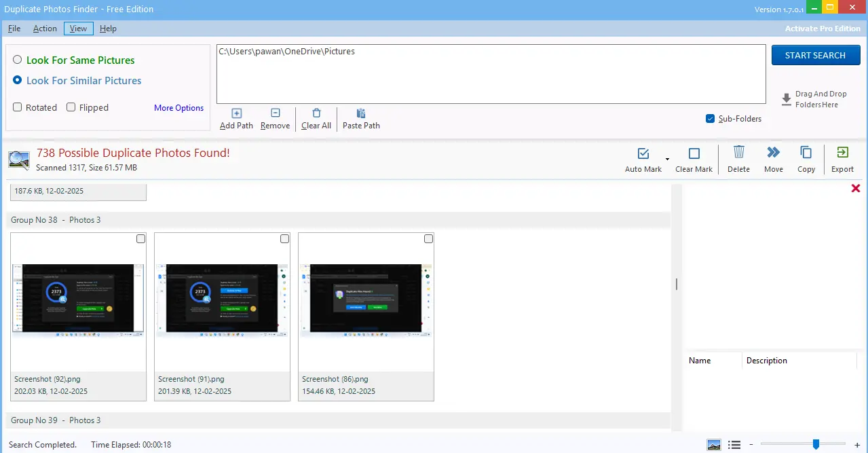Click the Drag And Drop Folders download icon
868x453 pixels.
coord(787,99)
